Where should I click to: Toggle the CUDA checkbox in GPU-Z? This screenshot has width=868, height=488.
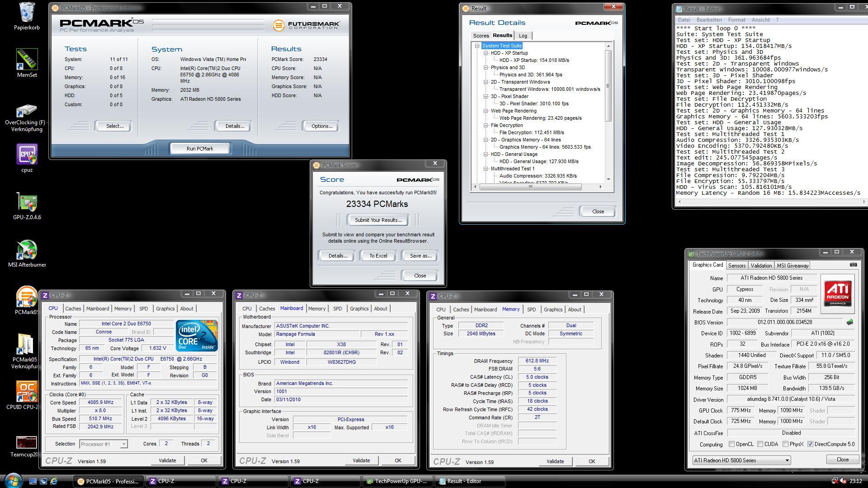[x=760, y=444]
